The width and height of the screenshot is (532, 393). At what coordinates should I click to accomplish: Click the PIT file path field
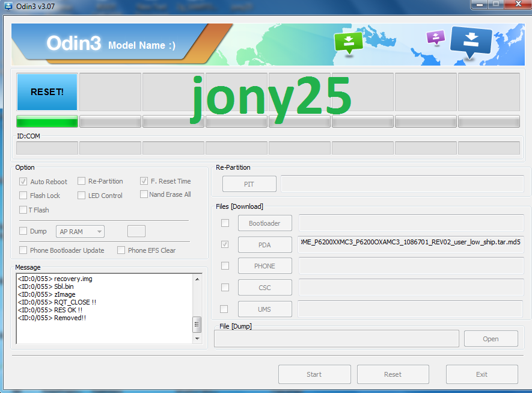tap(402, 184)
